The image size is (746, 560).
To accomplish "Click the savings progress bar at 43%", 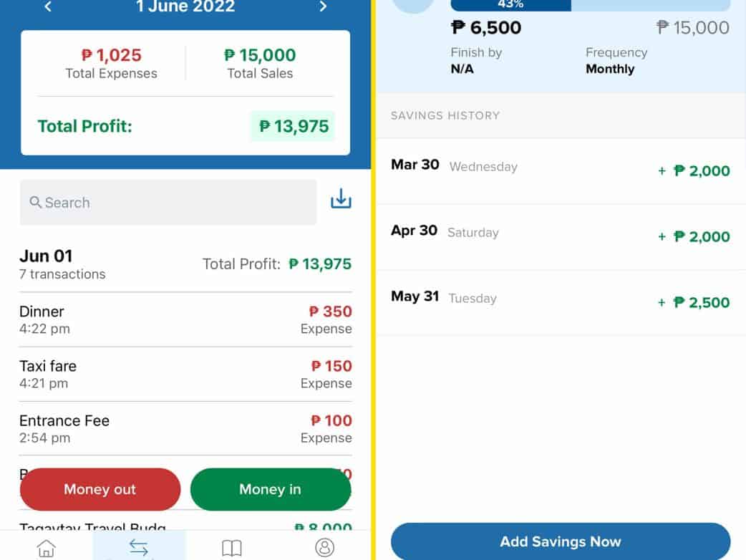I will tap(590, 5).
